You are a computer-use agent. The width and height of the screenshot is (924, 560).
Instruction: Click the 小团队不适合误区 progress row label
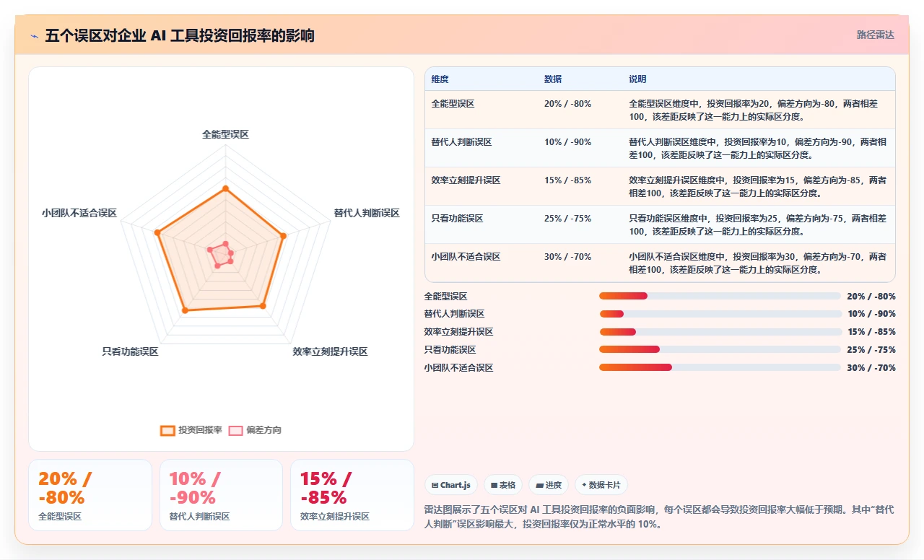coord(459,368)
